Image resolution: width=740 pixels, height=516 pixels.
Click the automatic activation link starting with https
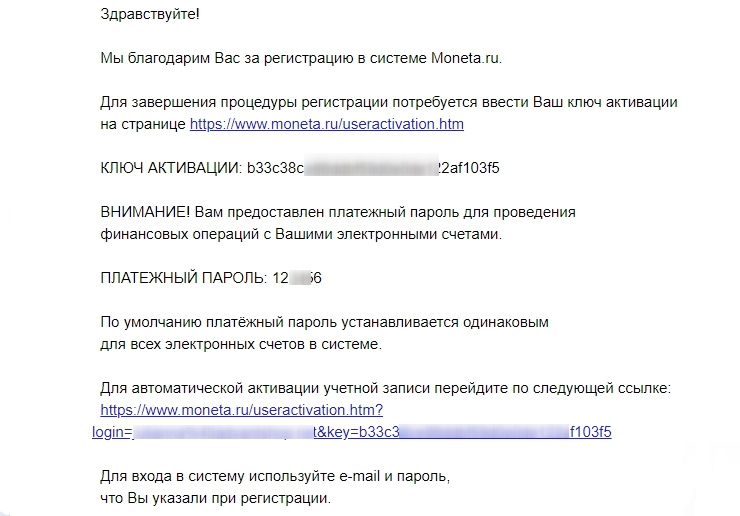(242, 410)
